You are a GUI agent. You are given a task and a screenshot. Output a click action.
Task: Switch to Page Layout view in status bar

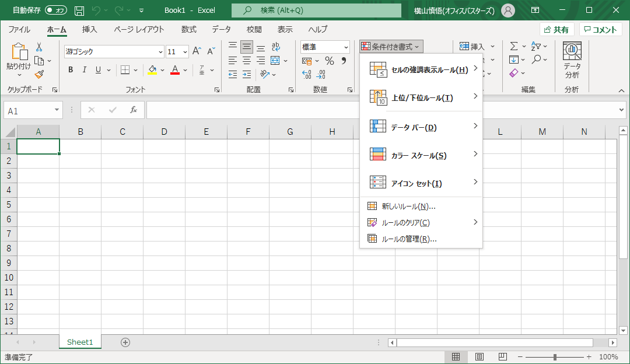click(x=479, y=357)
